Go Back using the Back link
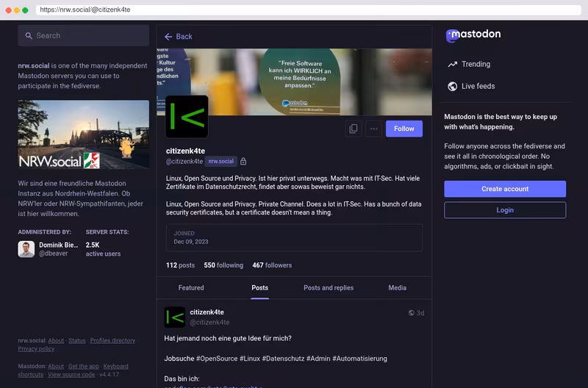 [179, 36]
